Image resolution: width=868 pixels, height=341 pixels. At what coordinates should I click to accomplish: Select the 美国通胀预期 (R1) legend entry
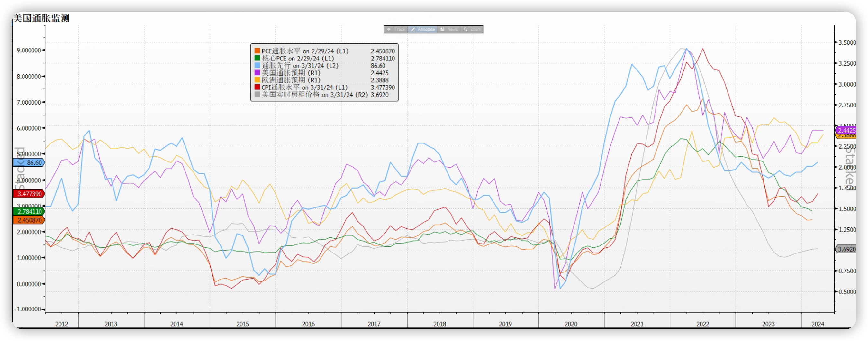click(x=291, y=73)
